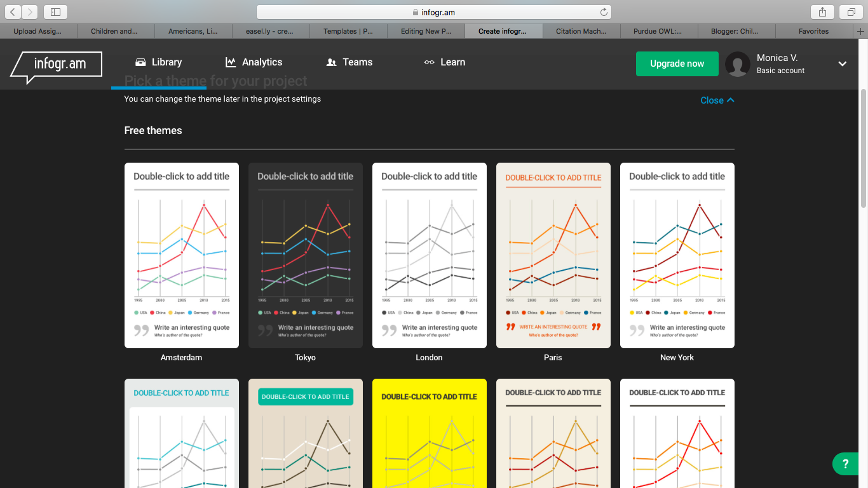The image size is (868, 488).
Task: Click the Analytics chart icon
Action: [x=231, y=62]
